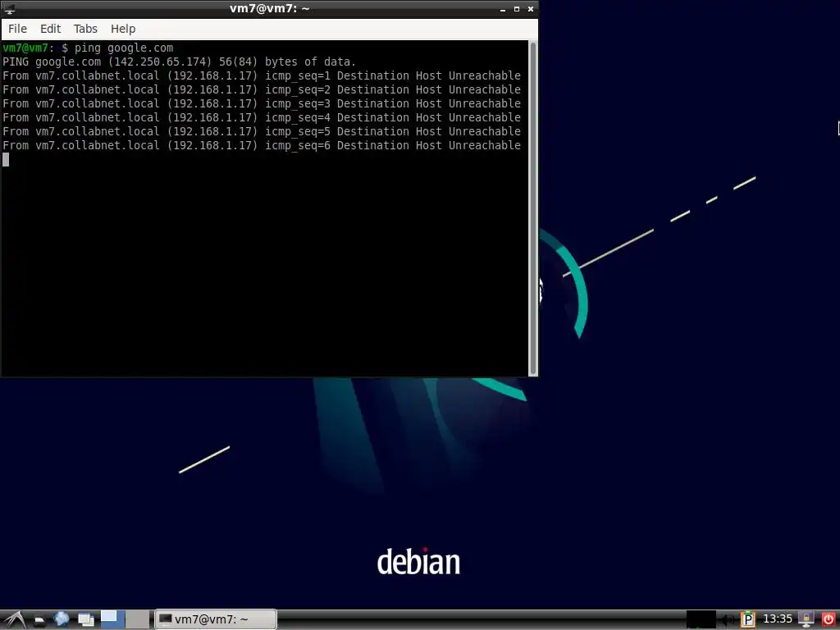Open the Tabs menu
The height and width of the screenshot is (630, 840).
tap(85, 29)
